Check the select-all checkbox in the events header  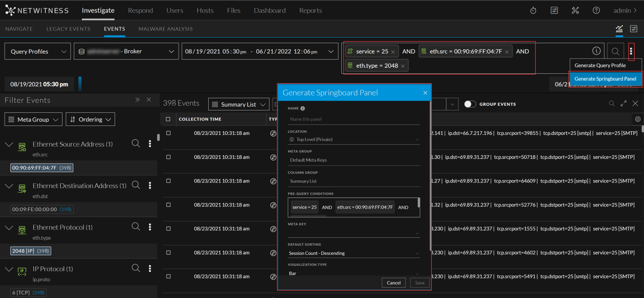coord(168,119)
